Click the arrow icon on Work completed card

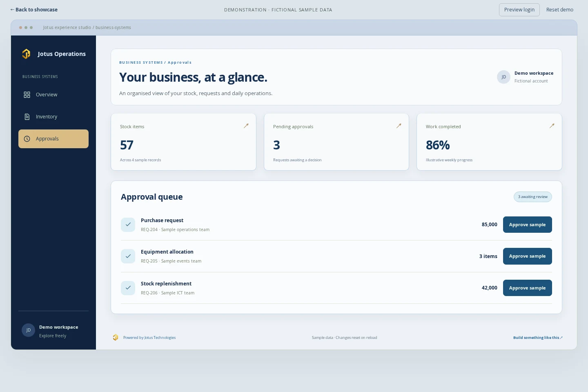coord(552,126)
